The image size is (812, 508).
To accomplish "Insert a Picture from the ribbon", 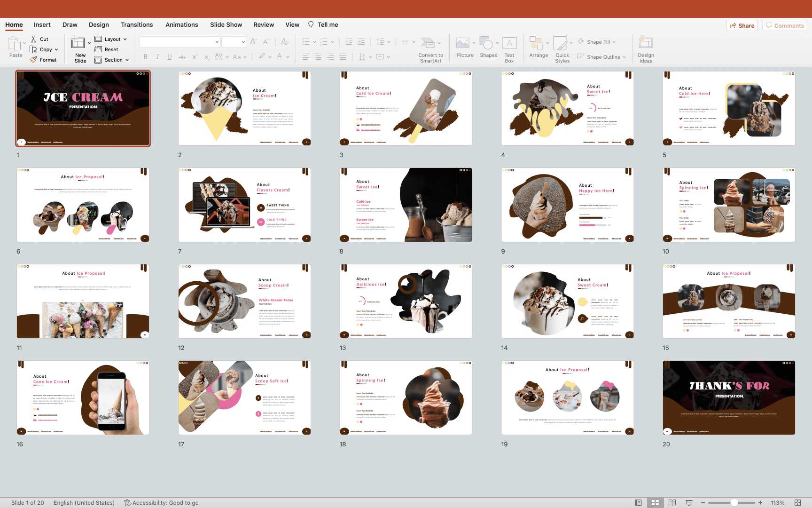I will click(x=462, y=43).
